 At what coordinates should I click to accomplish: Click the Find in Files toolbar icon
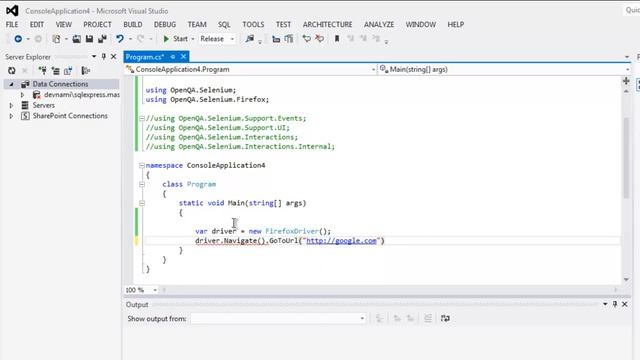click(249, 39)
